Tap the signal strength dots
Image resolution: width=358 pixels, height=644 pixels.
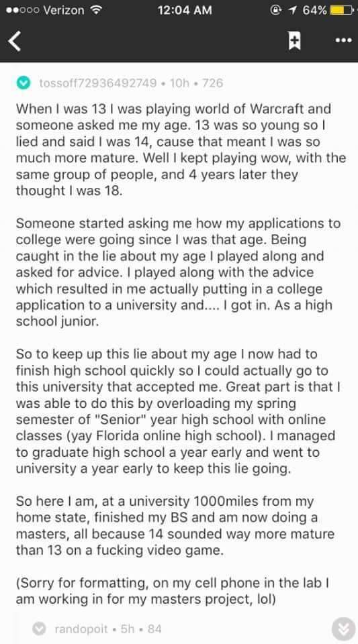20,10
